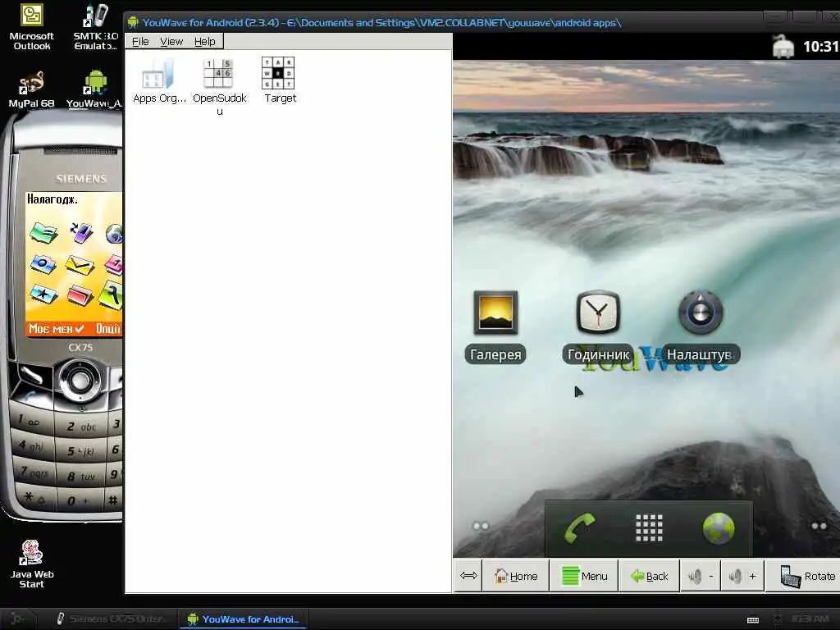The height and width of the screenshot is (630, 840).
Task: Click the Android clock time 10:31
Action: [x=820, y=47]
